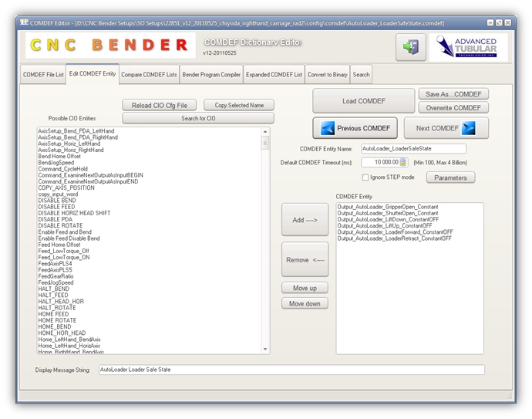
Task: Enable the Ignore STEP mode checkbox
Action: (365, 177)
